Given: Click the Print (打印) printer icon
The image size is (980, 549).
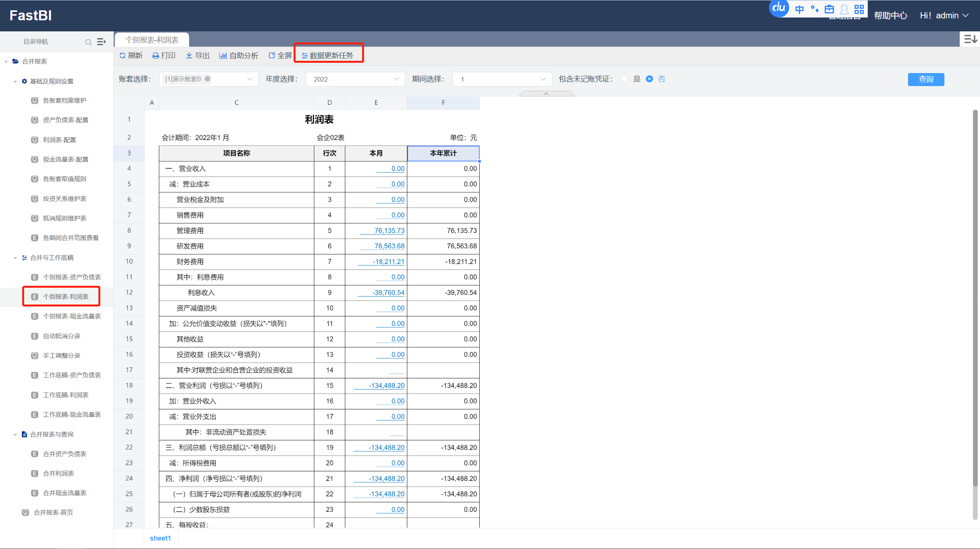Looking at the screenshot, I should (x=156, y=56).
